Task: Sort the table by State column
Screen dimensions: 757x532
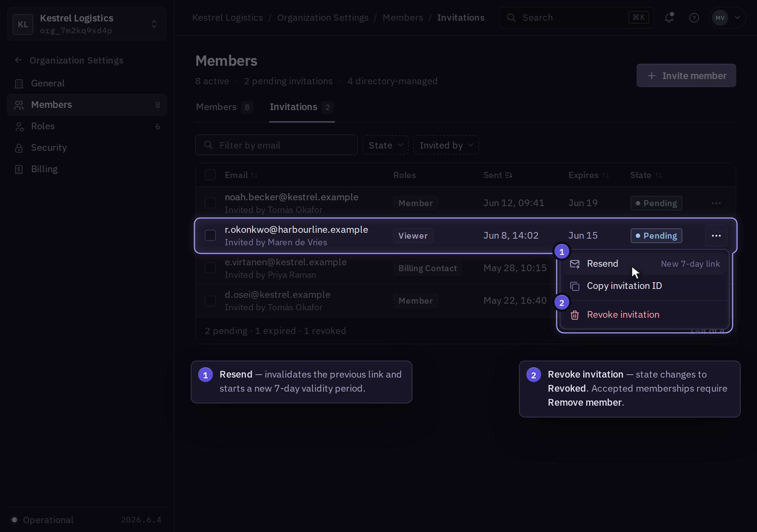Action: click(646, 175)
